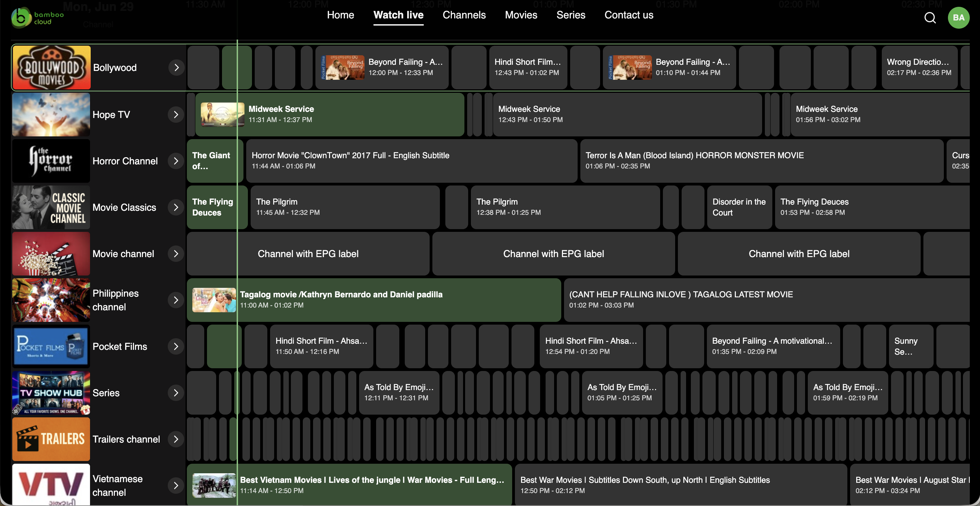The width and height of the screenshot is (980, 506).
Task: Select Cant Help Falling Inlove Tagalog movie
Action: [x=767, y=300]
